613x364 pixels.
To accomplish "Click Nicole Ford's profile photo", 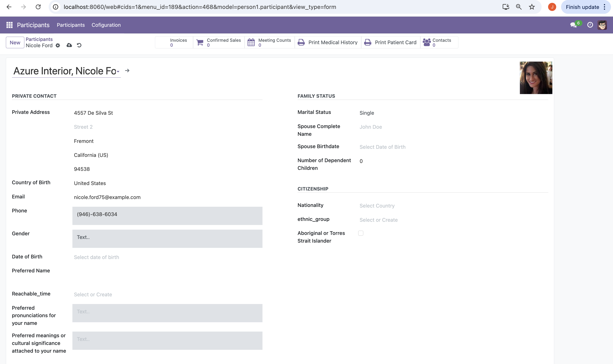I will click(x=536, y=78).
